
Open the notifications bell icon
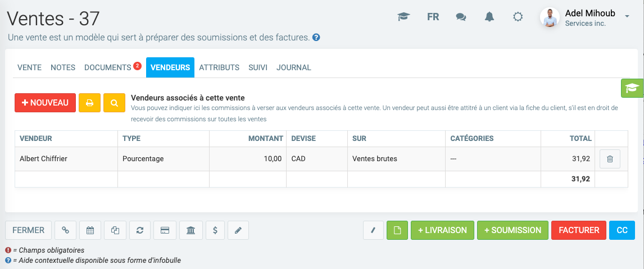(489, 17)
